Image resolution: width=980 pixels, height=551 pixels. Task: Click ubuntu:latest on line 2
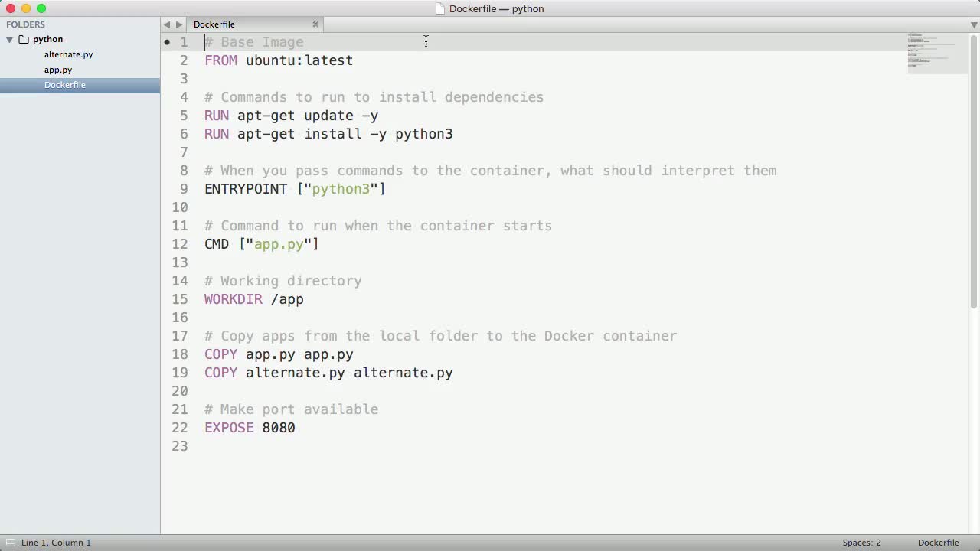pyautogui.click(x=299, y=60)
